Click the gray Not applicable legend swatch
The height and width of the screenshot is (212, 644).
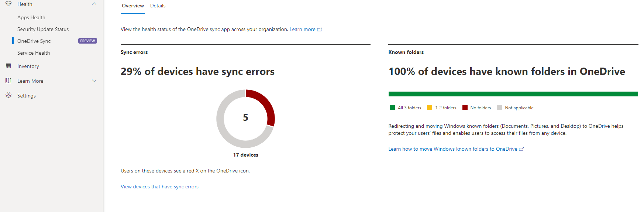click(x=499, y=107)
